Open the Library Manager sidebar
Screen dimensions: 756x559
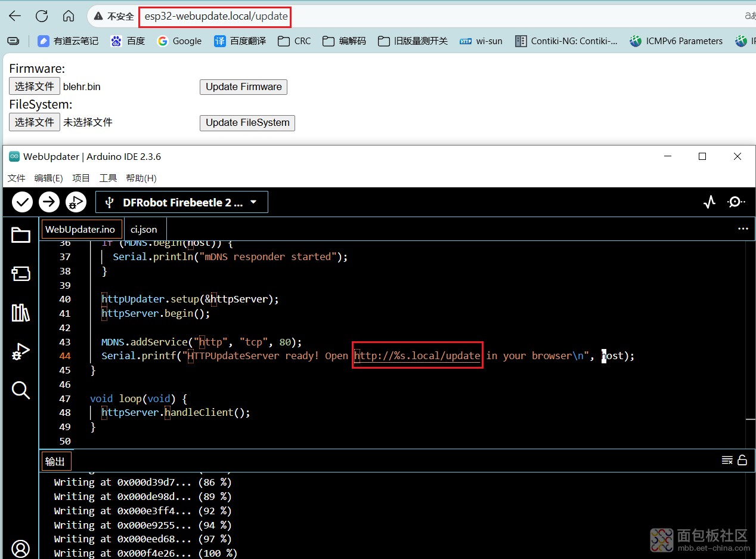[21, 313]
